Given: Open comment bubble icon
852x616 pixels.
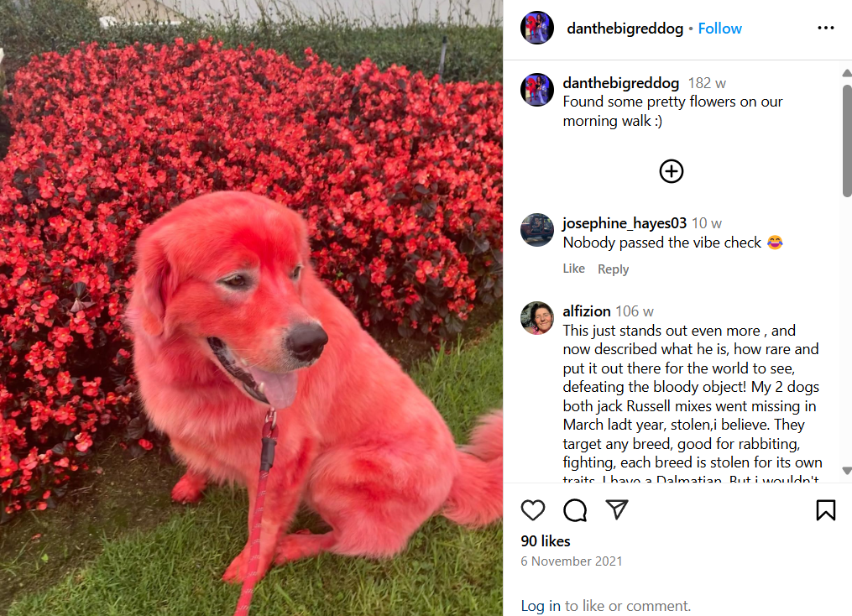Looking at the screenshot, I should point(575,510).
